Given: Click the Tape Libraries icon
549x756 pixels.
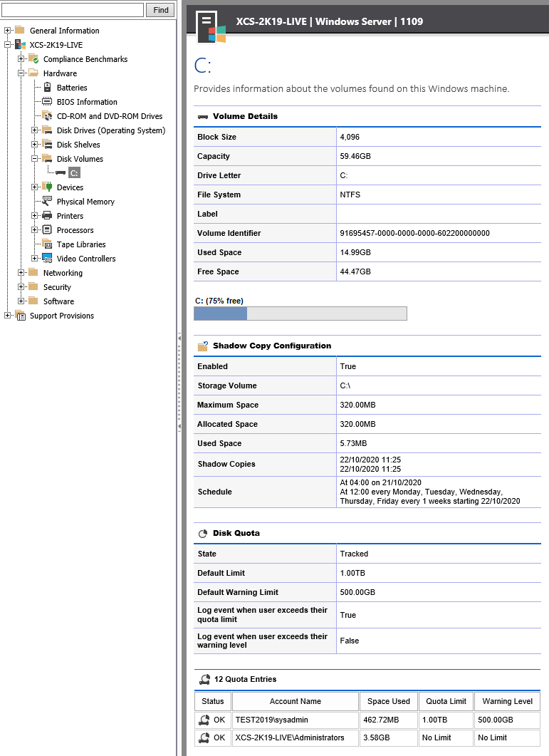Looking at the screenshot, I should click(x=47, y=244).
